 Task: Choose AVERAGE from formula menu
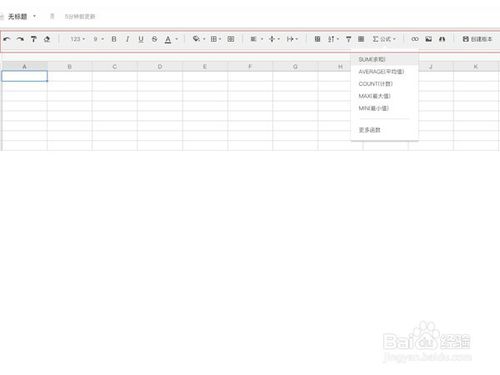384,72
